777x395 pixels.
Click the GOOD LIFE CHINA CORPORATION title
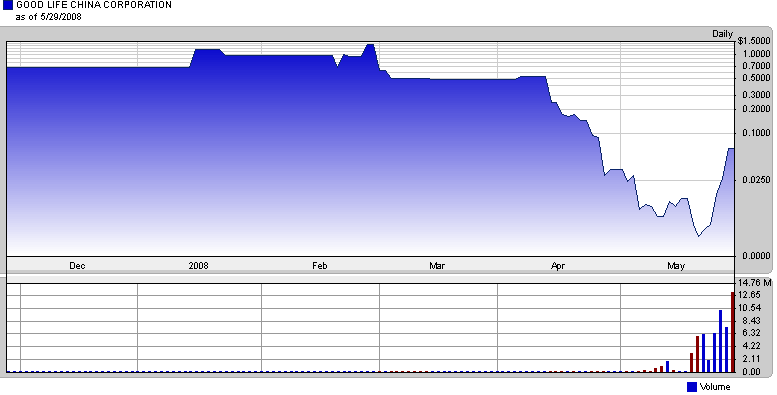point(94,5)
